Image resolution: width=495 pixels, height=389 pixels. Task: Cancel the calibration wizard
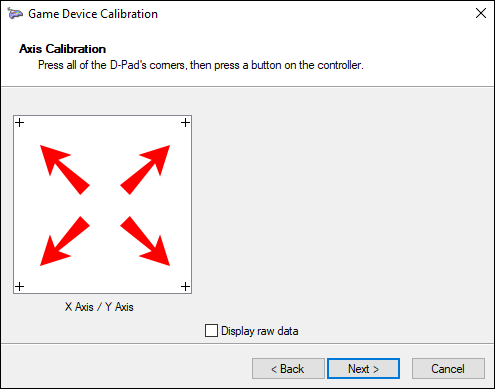[448, 369]
